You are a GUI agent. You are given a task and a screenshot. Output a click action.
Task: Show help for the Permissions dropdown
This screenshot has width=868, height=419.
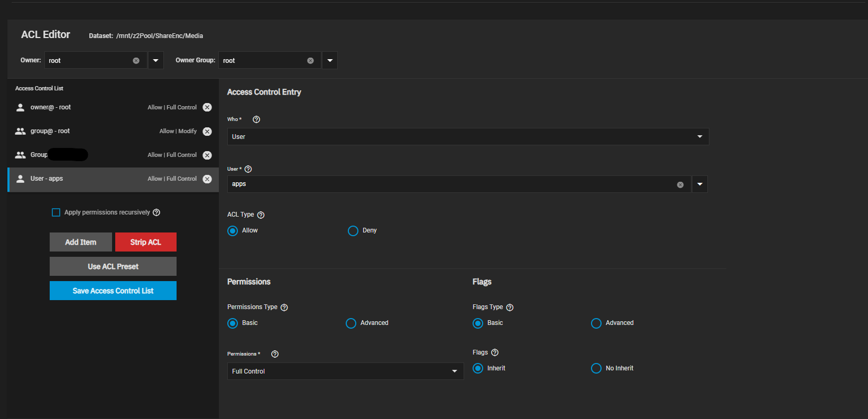[x=275, y=354]
